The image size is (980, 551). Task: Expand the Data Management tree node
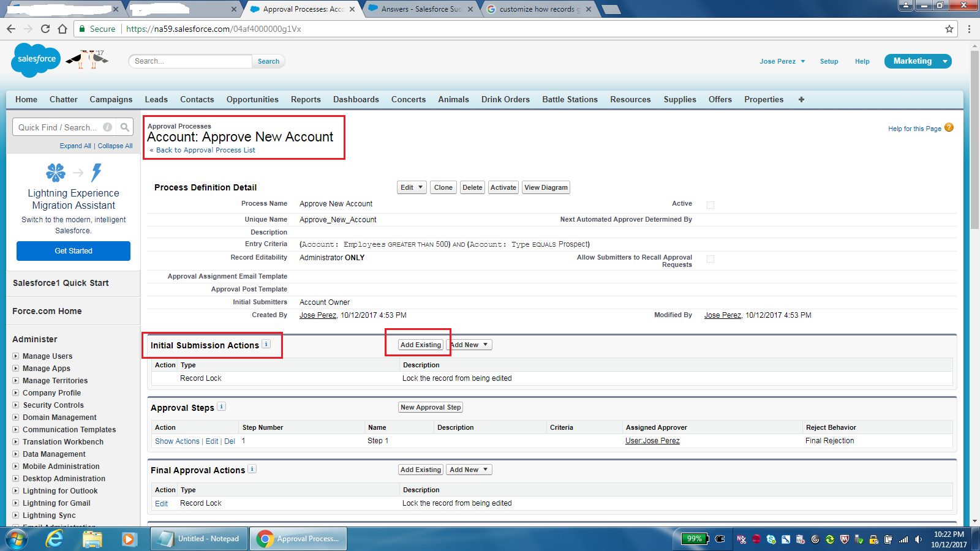pos(16,454)
